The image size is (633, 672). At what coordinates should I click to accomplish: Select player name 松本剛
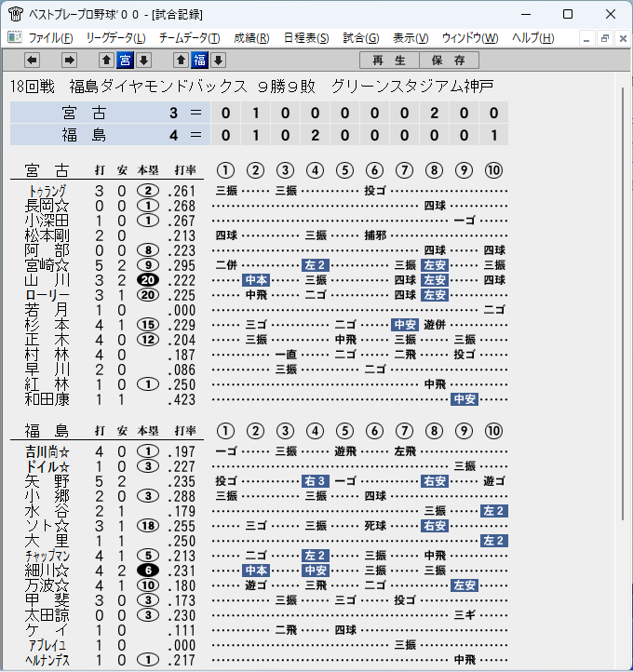point(47,235)
